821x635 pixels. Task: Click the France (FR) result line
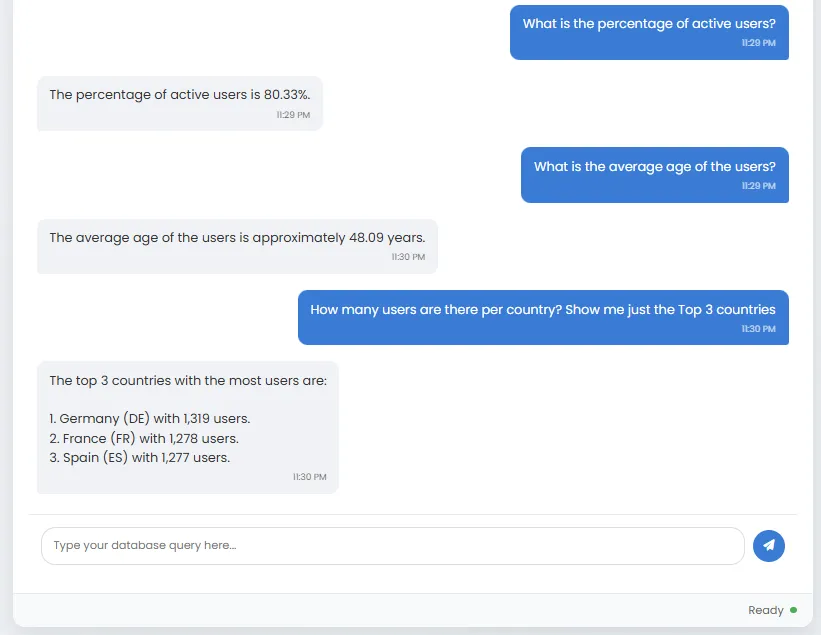tap(144, 438)
